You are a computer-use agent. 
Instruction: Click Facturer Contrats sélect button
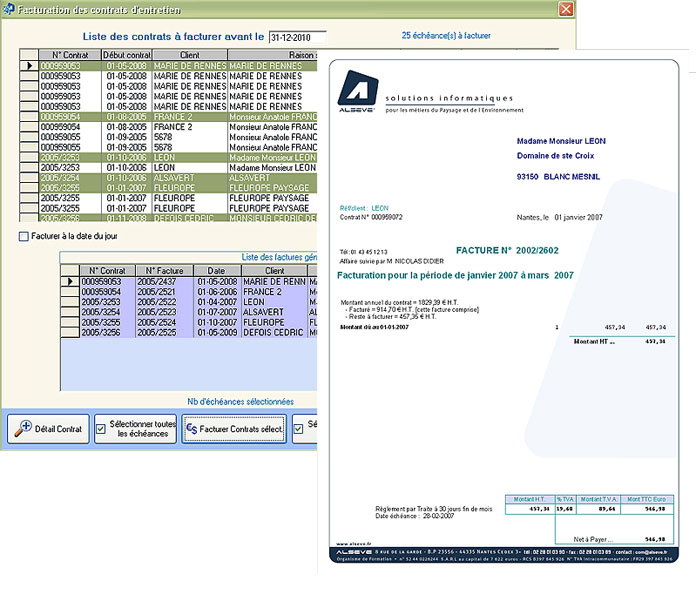[234, 429]
